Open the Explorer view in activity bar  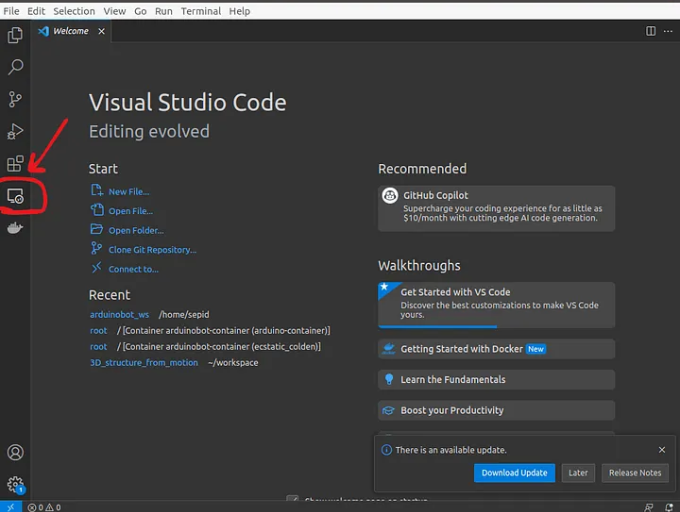tap(15, 35)
